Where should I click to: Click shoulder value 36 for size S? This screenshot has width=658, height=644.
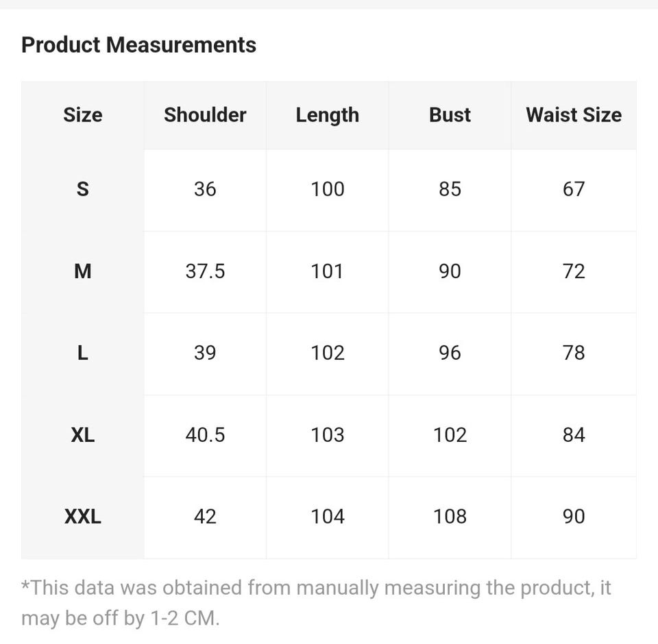[x=205, y=189]
